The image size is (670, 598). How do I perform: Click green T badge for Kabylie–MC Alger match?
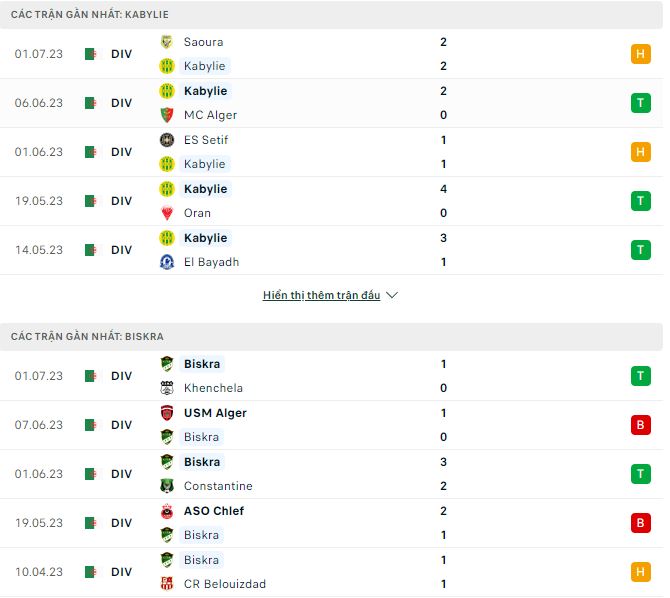[x=641, y=103]
